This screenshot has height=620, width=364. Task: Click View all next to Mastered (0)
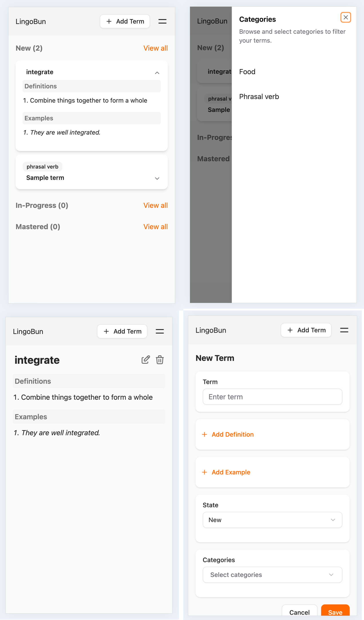155,227
